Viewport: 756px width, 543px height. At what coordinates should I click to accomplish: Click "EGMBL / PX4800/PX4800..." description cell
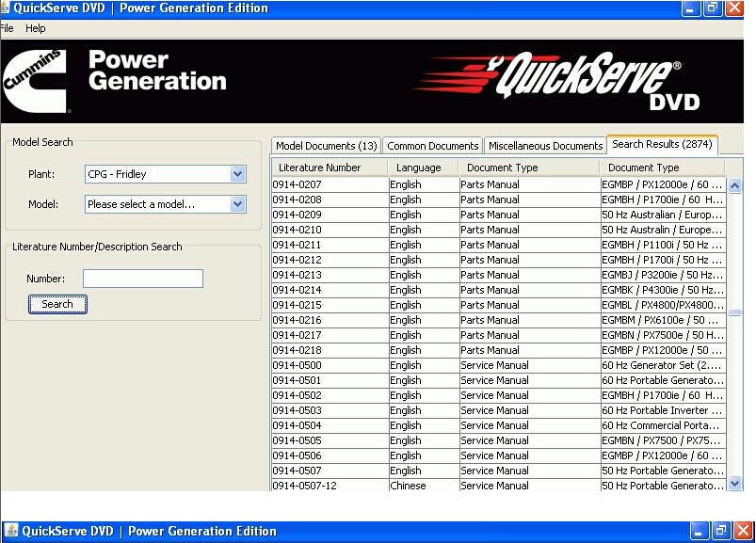pos(663,305)
